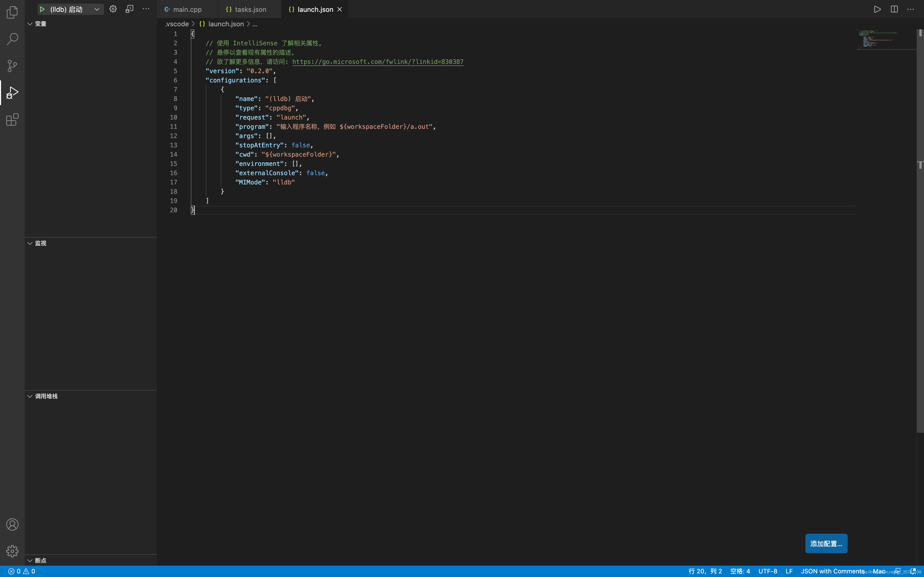Open the go.microsoft.com fwlink URL
Screen dimensions: 924x577
(378, 62)
